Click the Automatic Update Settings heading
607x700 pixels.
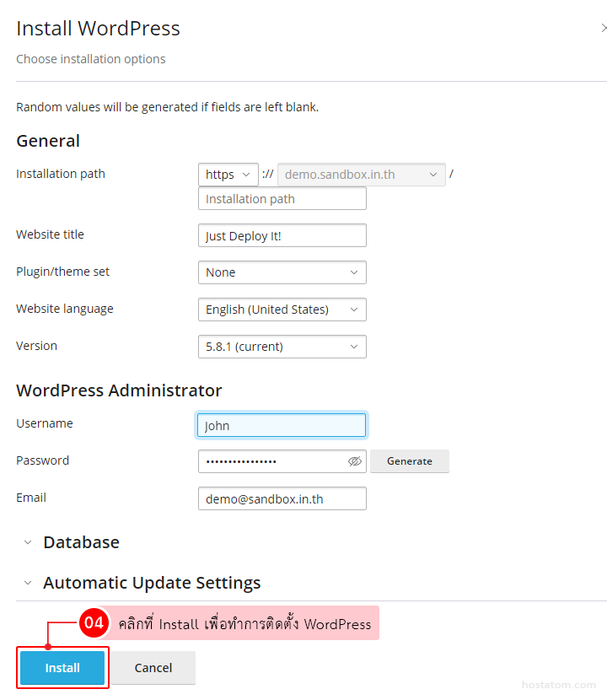pos(152,583)
